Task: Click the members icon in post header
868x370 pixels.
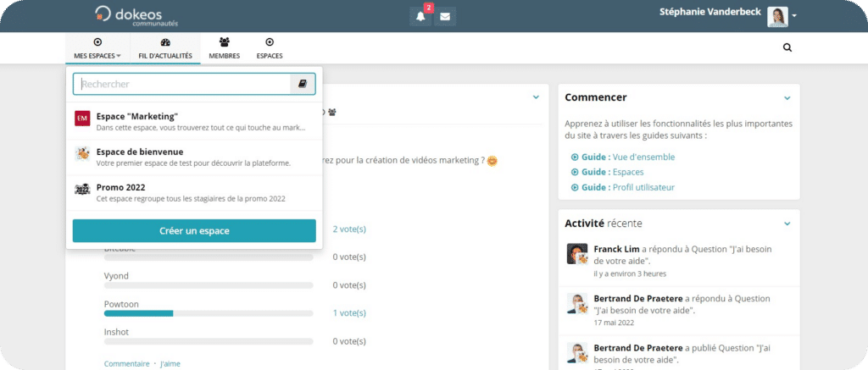Action: click(x=331, y=113)
